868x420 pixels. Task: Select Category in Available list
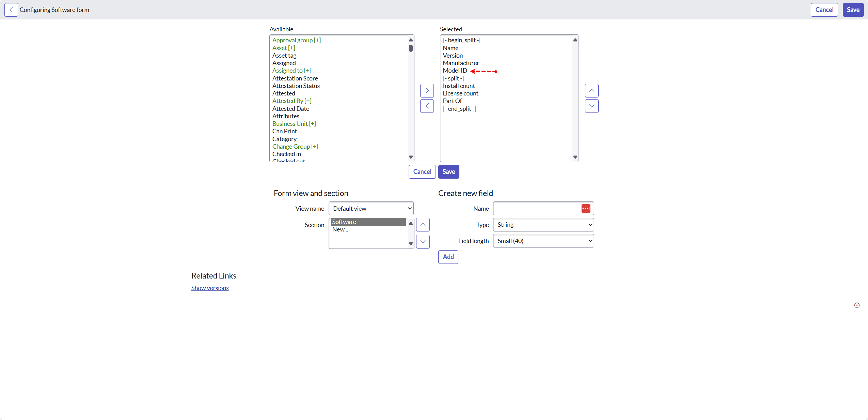[284, 139]
